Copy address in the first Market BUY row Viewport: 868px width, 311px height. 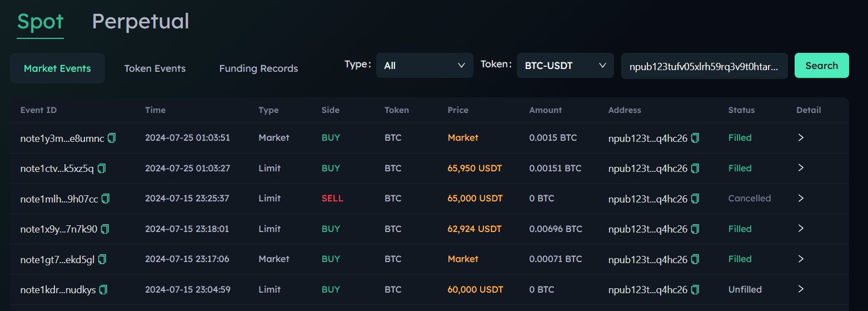click(x=695, y=138)
